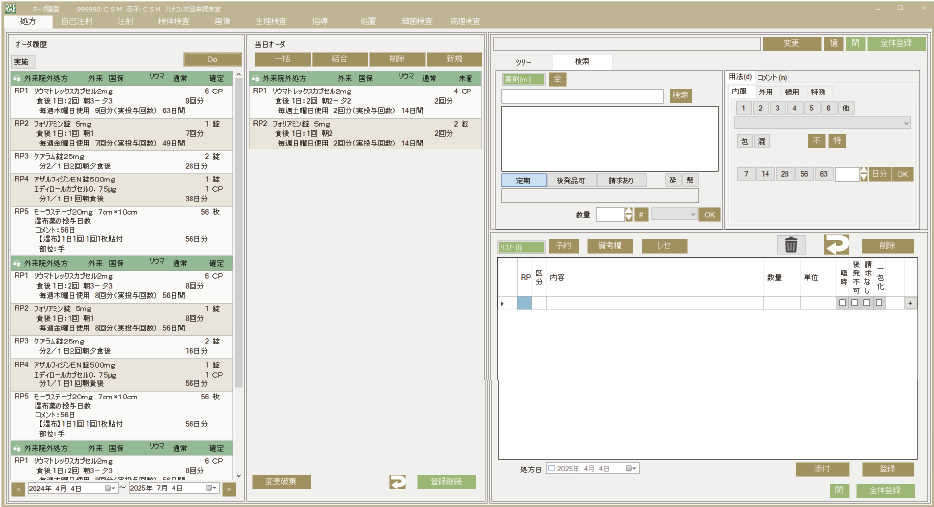Tick the 請求なし checkbox in the grid row

(x=867, y=303)
